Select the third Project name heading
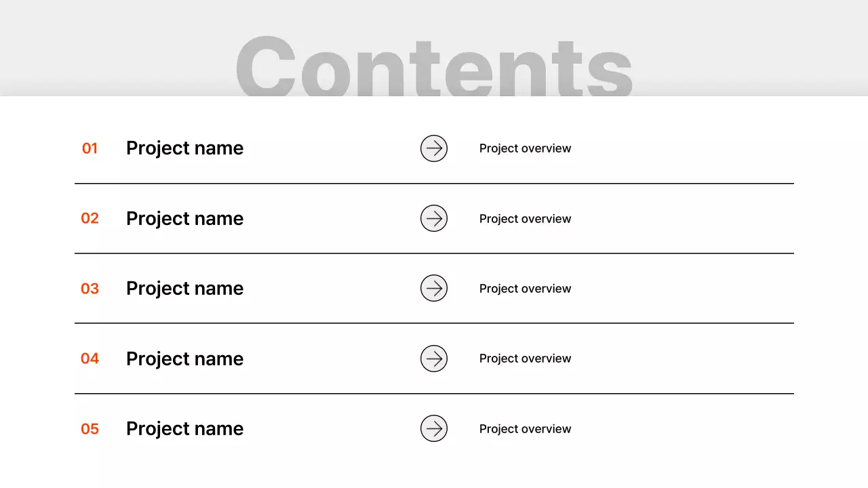This screenshot has height=488, width=868. click(184, 288)
